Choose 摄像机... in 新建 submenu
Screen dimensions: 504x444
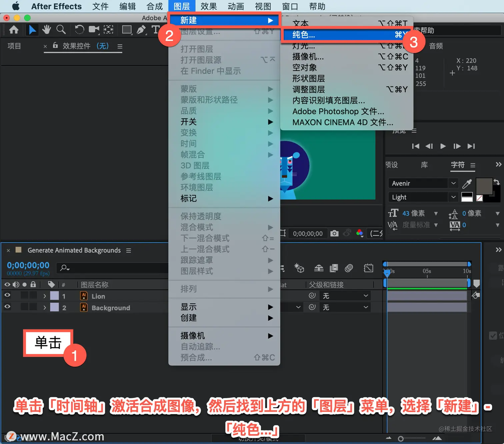point(347,57)
